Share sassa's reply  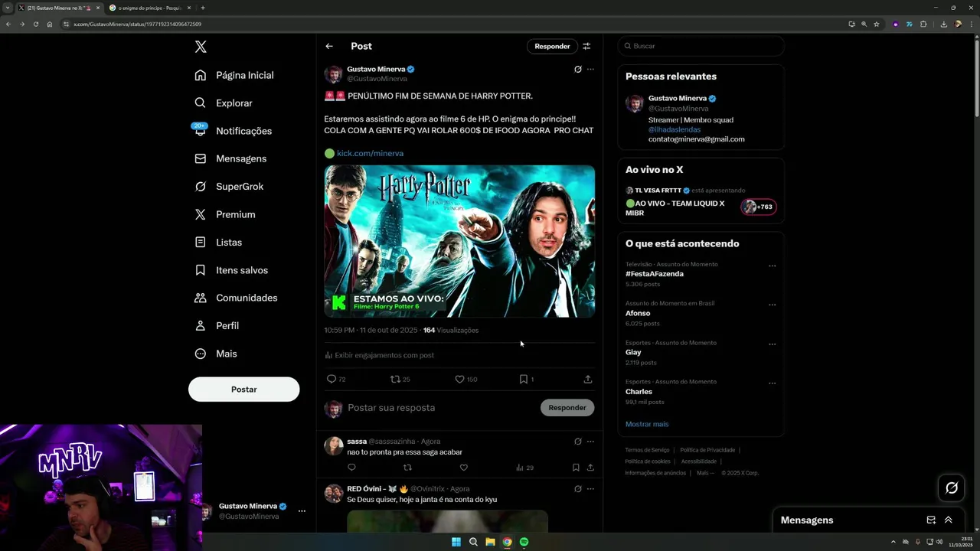[x=590, y=468]
